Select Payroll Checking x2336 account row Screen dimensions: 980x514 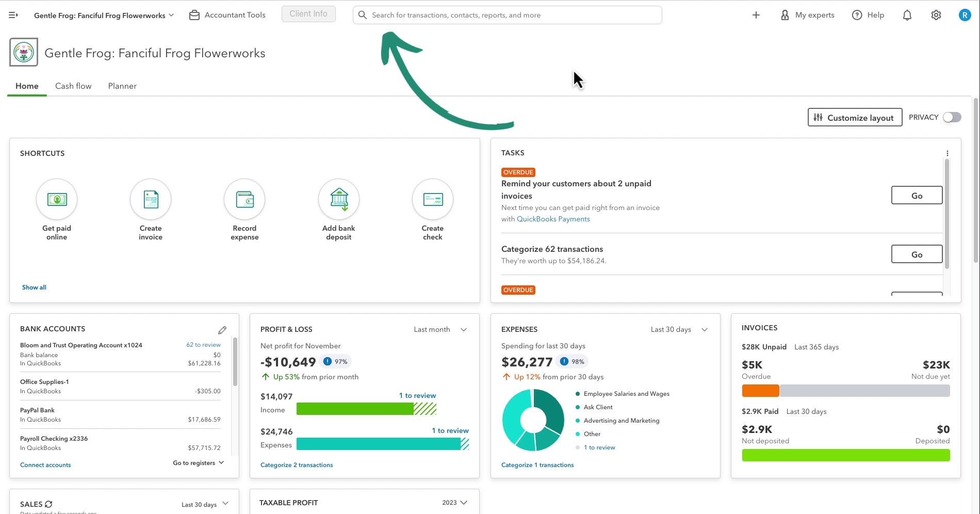[120, 443]
